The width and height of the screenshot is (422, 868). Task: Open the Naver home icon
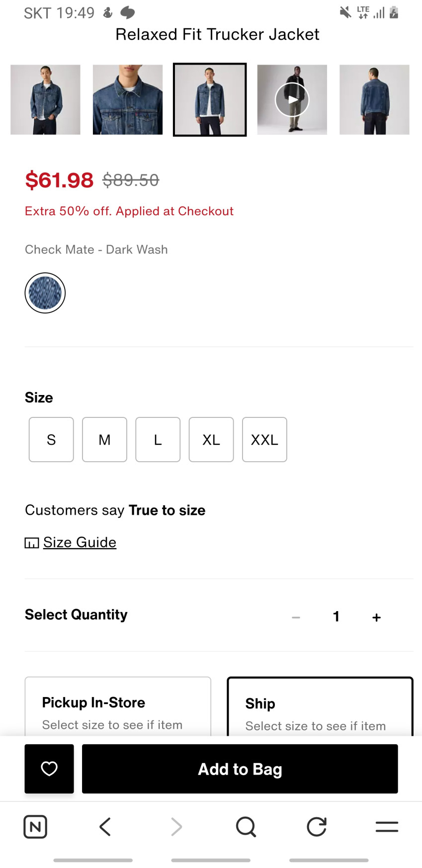click(35, 827)
